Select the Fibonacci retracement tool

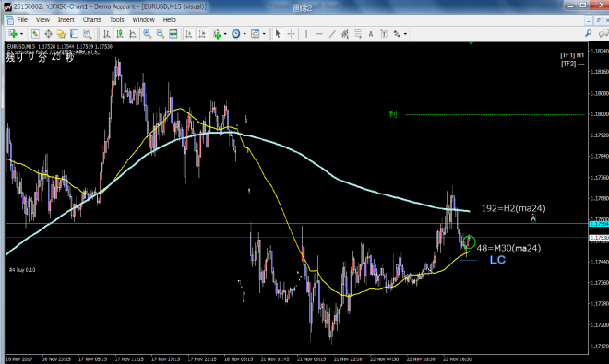coord(358,34)
